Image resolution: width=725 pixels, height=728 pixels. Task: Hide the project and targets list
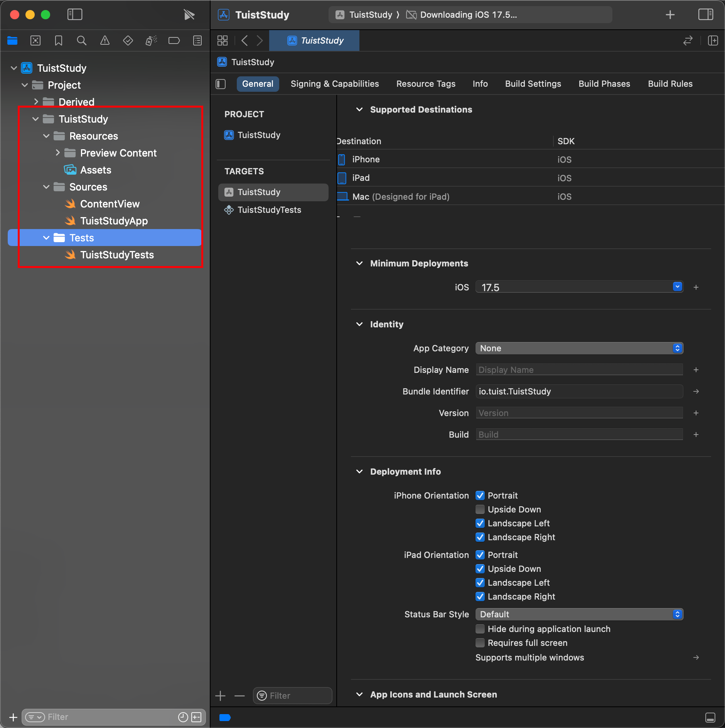tap(221, 84)
